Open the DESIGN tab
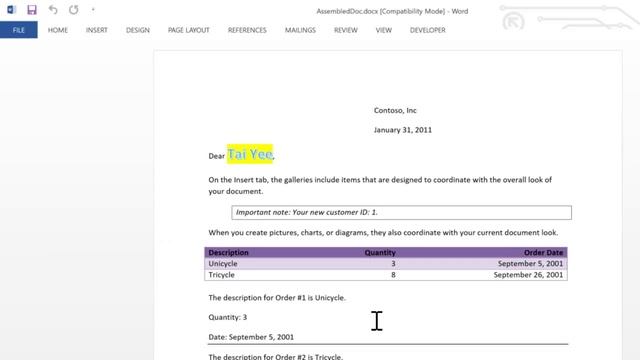Image resolution: width=640 pixels, height=360 pixels. (138, 30)
